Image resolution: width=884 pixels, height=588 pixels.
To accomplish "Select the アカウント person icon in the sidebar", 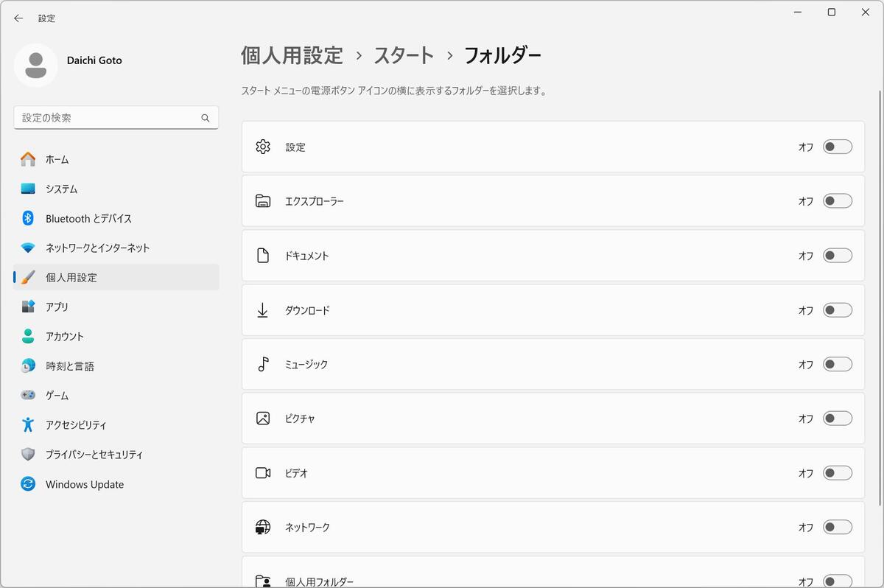I will 28,336.
